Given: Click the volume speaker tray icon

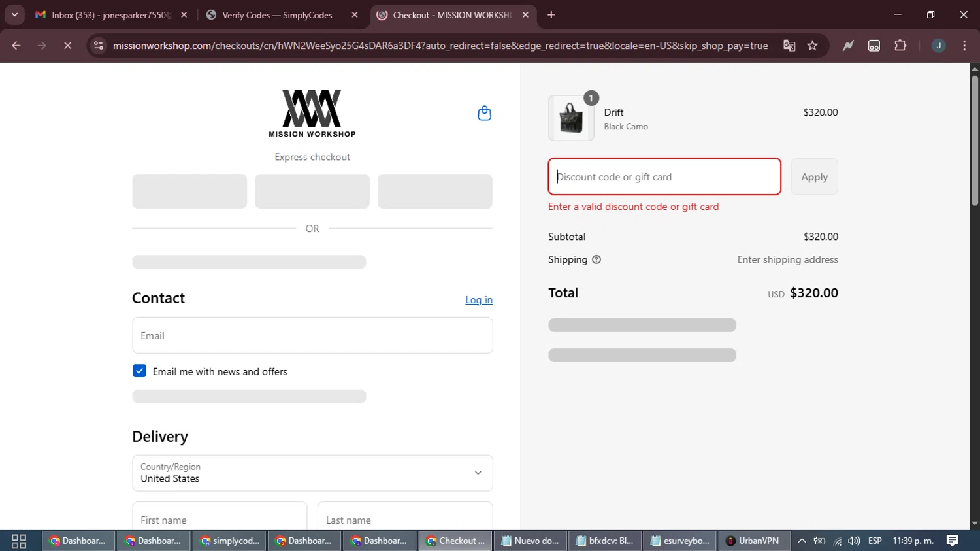Looking at the screenshot, I should (x=853, y=541).
